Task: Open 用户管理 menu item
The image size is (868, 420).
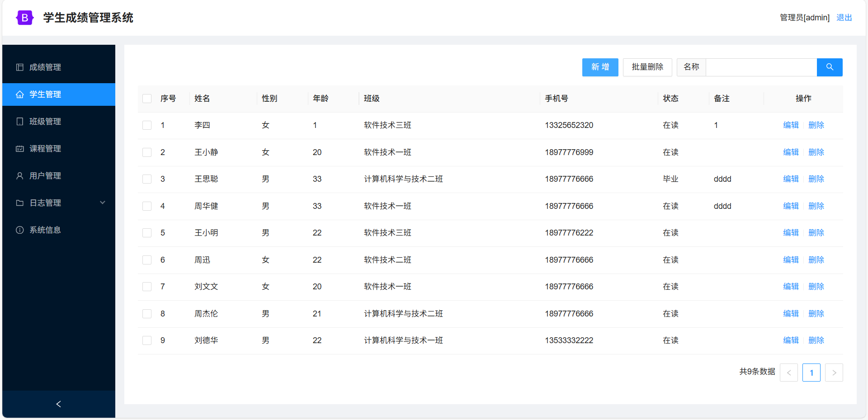Action: pyautogui.click(x=59, y=175)
